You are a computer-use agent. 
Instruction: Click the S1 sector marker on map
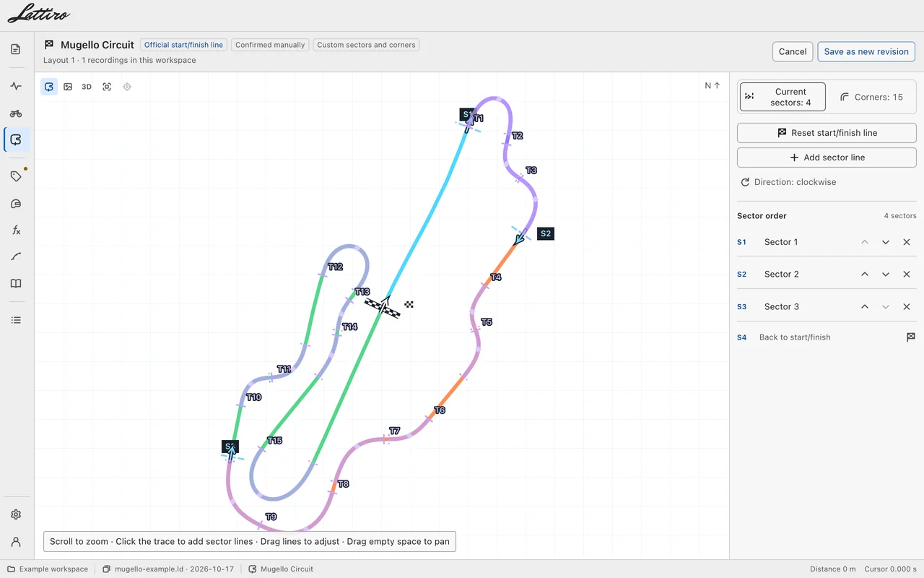coord(466,115)
